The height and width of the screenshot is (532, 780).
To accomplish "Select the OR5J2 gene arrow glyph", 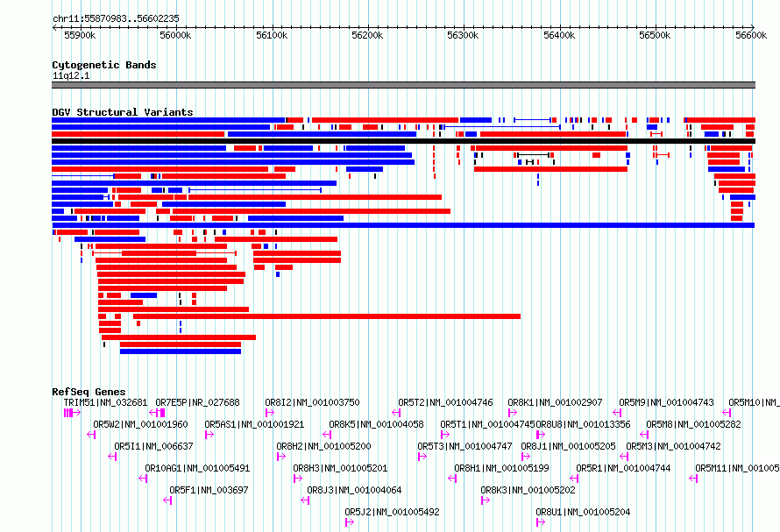I will pyautogui.click(x=350, y=522).
